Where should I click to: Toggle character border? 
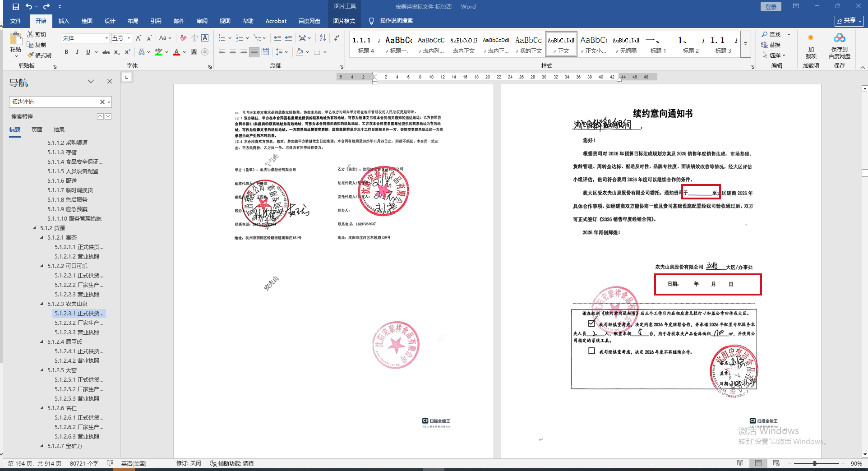(x=205, y=38)
